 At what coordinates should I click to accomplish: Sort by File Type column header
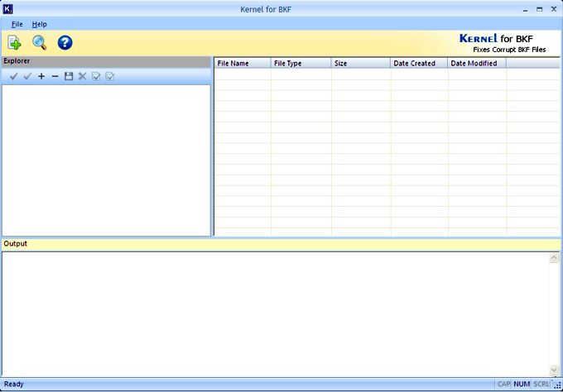pos(301,63)
